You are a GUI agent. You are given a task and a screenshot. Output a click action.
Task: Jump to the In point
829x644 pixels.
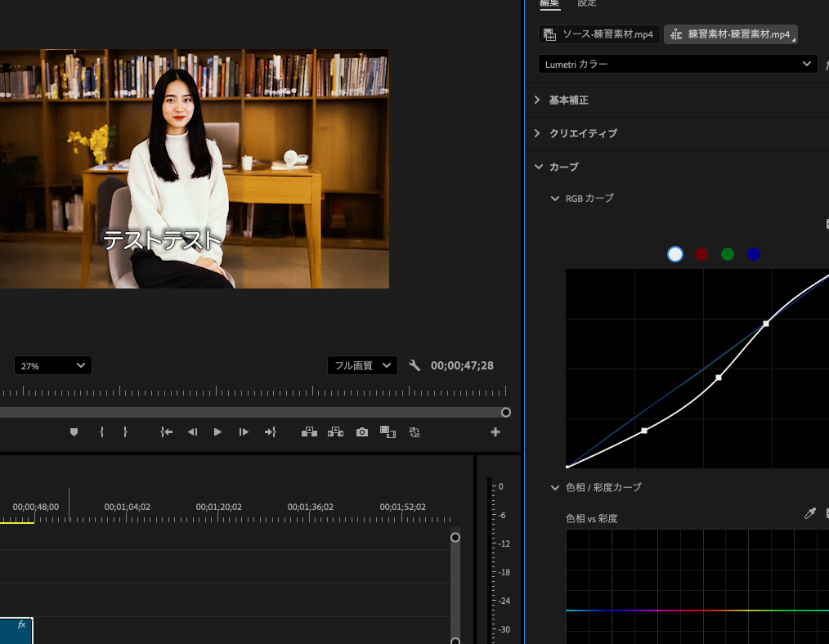(167, 432)
